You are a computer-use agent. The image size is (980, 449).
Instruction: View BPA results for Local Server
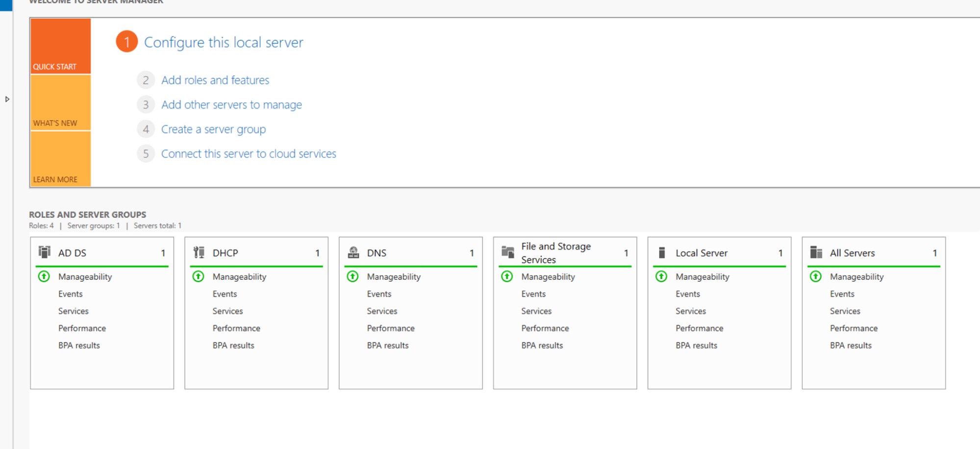click(x=696, y=345)
